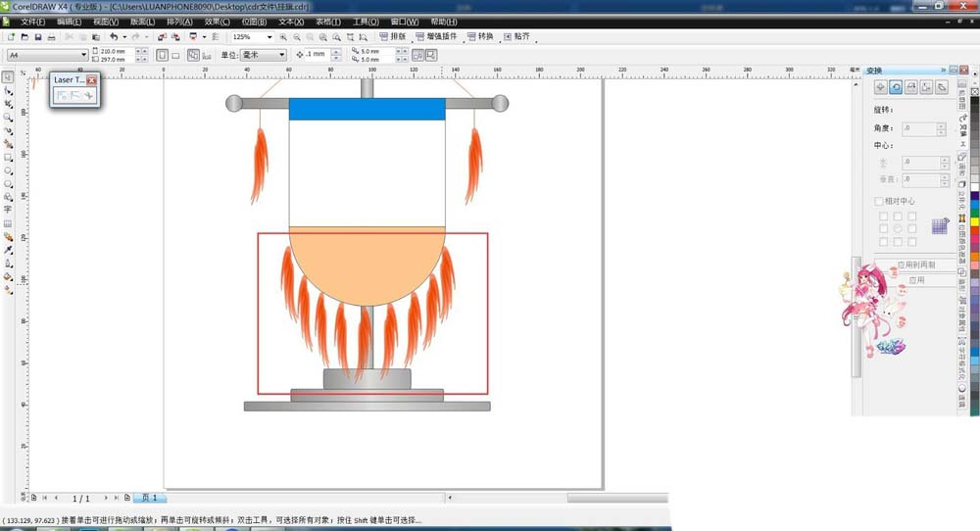This screenshot has height=531, width=980.
Task: Enable the 相对中心 checkbox
Action: tap(879, 202)
